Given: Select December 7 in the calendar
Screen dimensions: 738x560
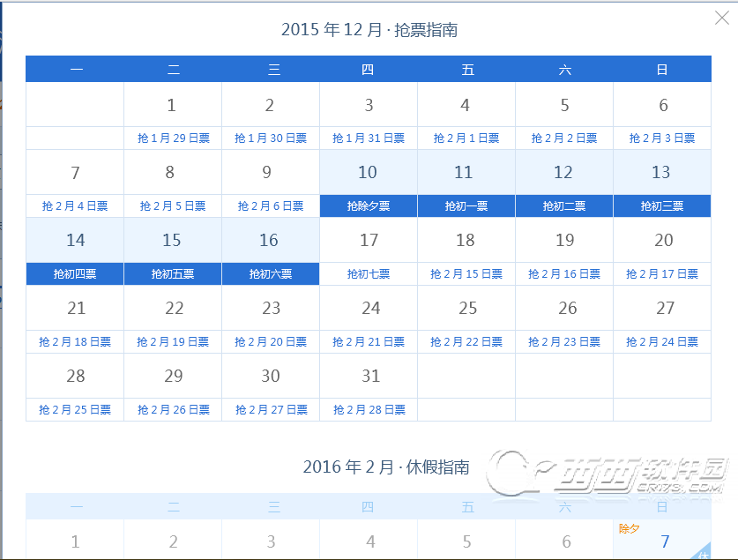Looking at the screenshot, I should pyautogui.click(x=75, y=173).
